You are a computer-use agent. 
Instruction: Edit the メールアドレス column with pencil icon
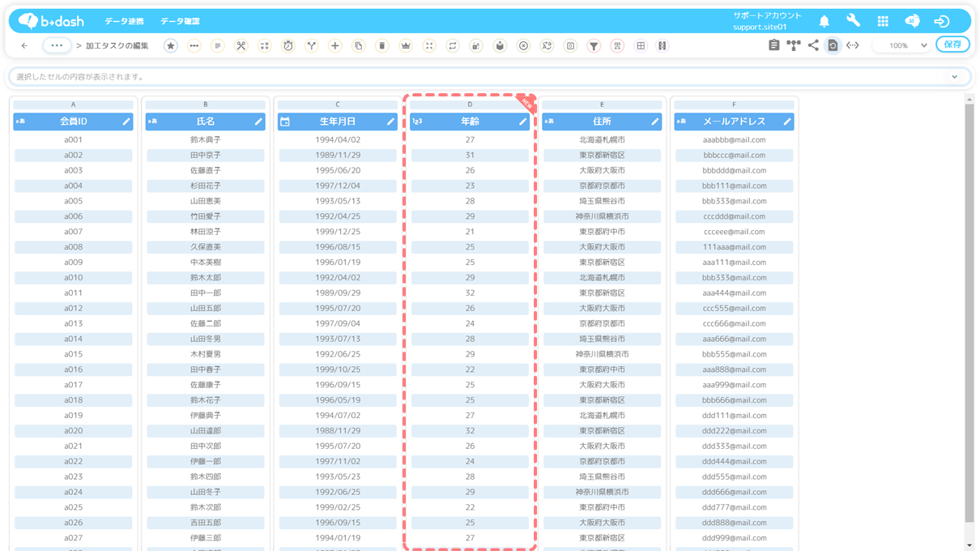[786, 122]
